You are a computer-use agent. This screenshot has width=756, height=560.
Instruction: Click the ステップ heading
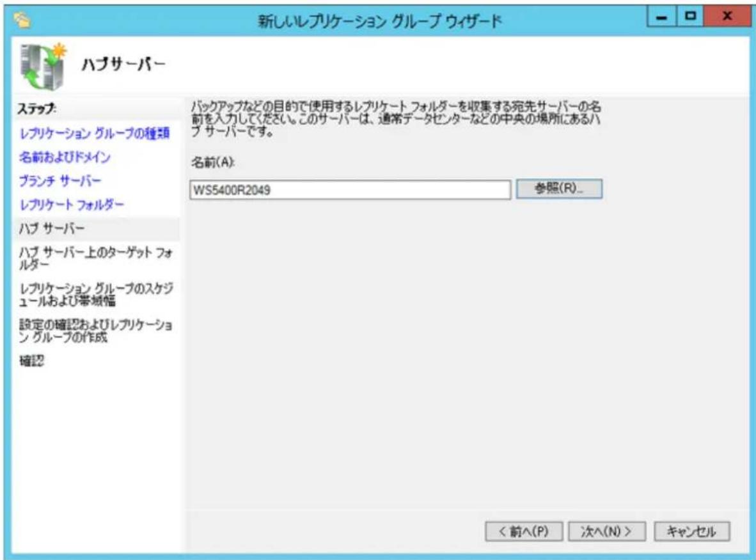tap(36, 109)
